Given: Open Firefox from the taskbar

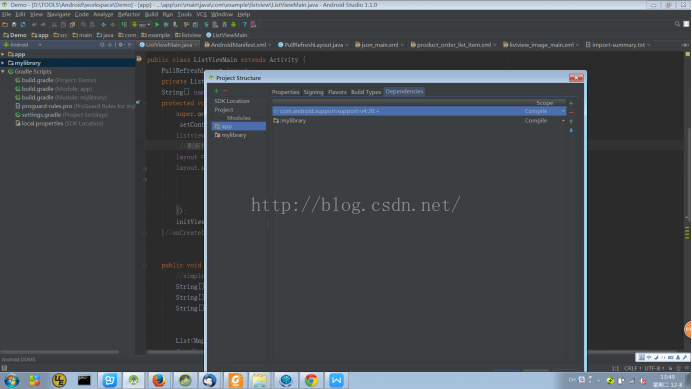Looking at the screenshot, I should [x=158, y=380].
